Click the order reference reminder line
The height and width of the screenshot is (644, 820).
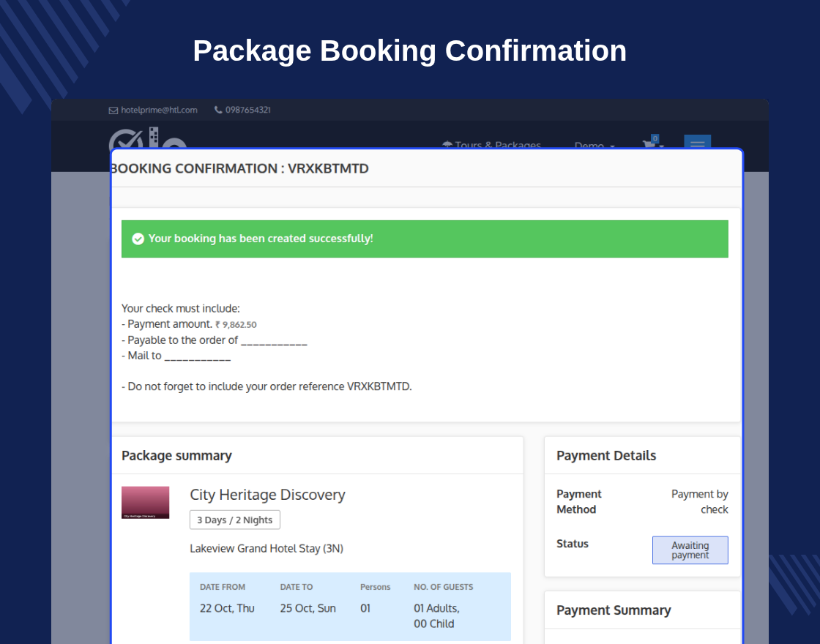266,387
